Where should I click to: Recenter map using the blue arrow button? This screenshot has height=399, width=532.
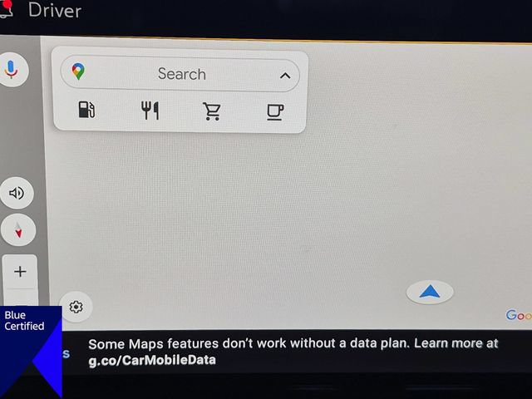point(430,292)
